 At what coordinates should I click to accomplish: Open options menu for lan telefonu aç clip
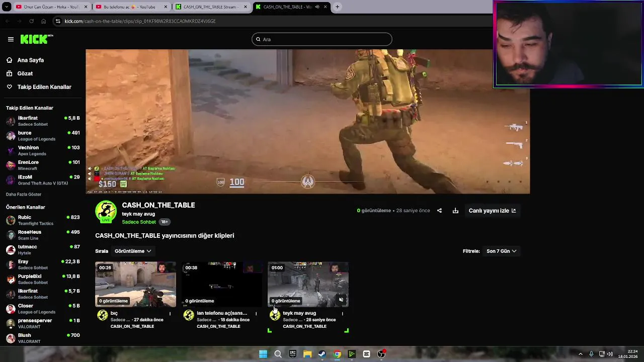256,314
